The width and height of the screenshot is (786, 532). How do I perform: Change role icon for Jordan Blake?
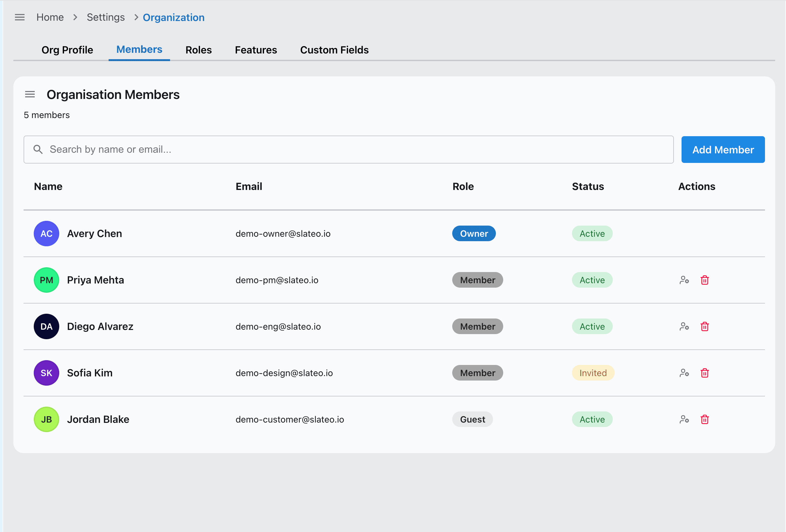tap(684, 419)
